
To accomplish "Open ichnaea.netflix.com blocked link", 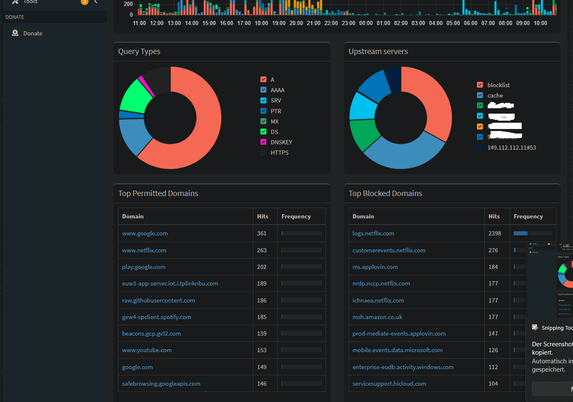I will point(378,300).
